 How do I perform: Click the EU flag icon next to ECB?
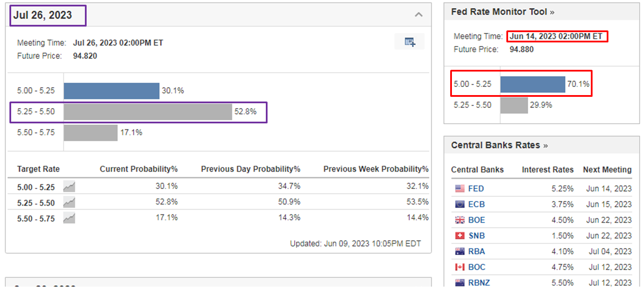point(460,204)
